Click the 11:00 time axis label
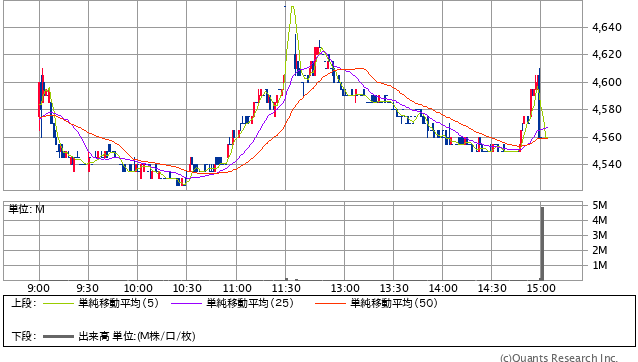Viewport: 638px width, 362px height. point(237,288)
